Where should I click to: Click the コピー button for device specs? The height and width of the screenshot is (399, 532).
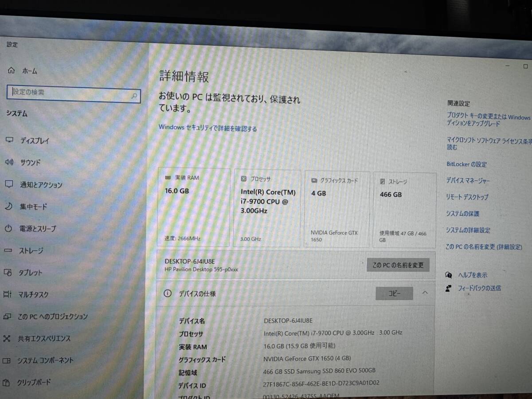395,293
